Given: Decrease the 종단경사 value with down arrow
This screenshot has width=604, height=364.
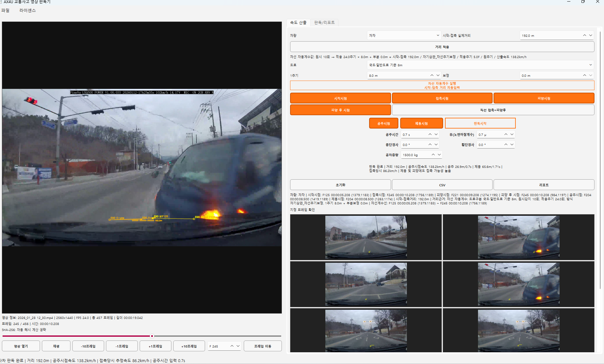Looking at the screenshot, I should (436, 145).
